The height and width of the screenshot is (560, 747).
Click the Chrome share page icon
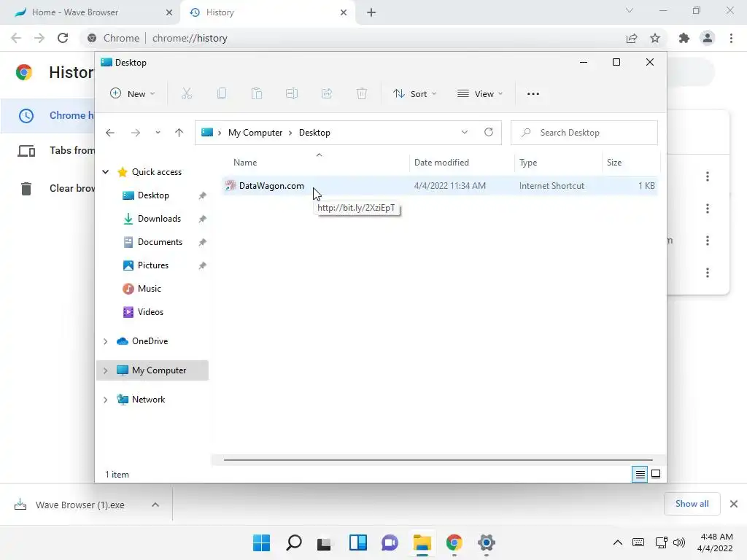tap(632, 38)
